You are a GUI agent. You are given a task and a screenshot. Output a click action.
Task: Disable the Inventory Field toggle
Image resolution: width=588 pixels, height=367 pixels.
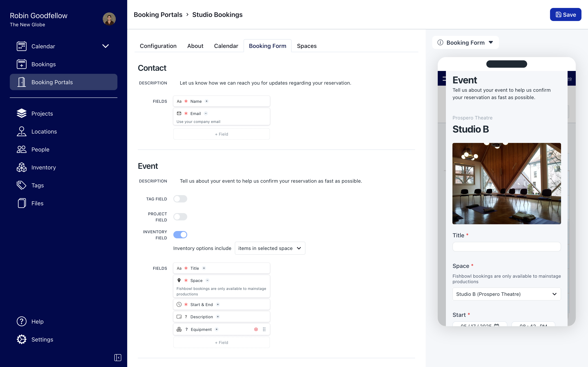coord(180,235)
